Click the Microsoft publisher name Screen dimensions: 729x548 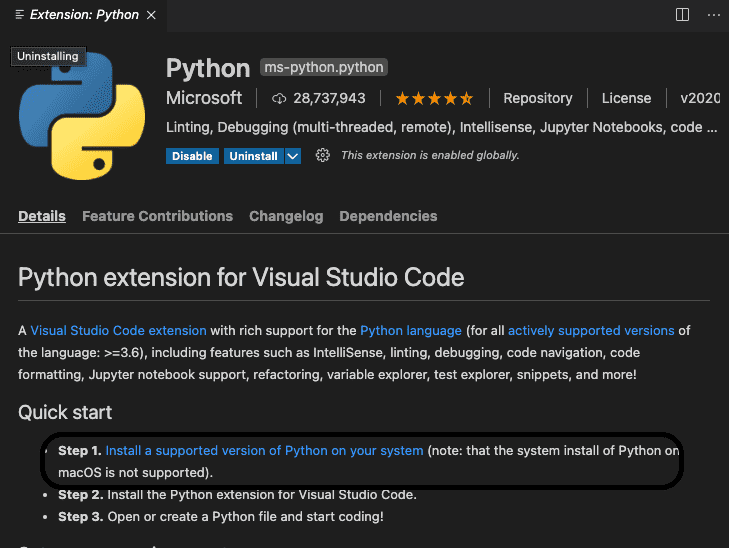[x=204, y=98]
